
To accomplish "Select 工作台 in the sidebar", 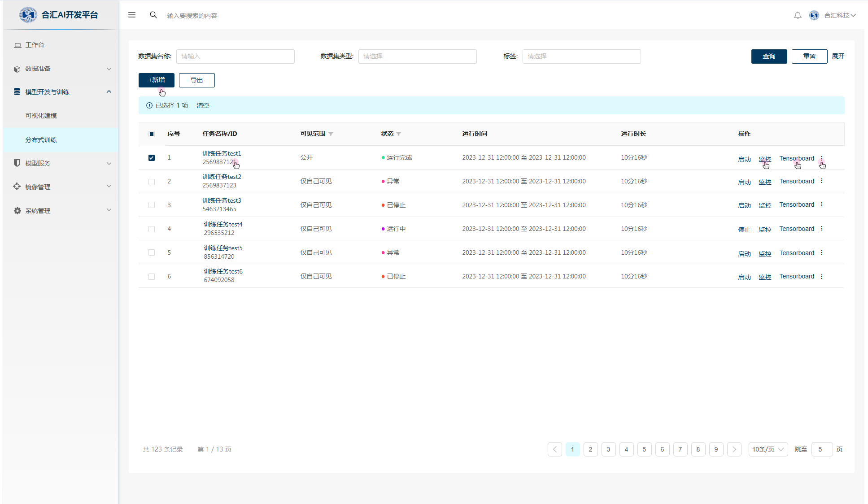I will 35,45.
